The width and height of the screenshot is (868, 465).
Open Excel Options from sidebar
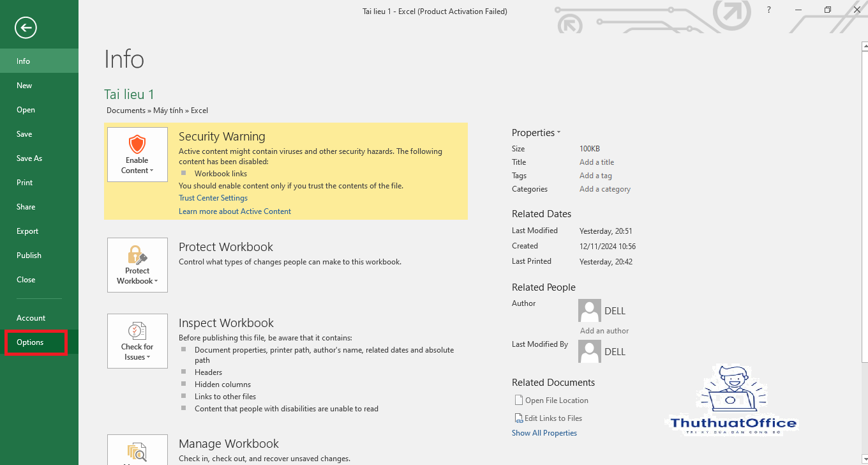39,342
